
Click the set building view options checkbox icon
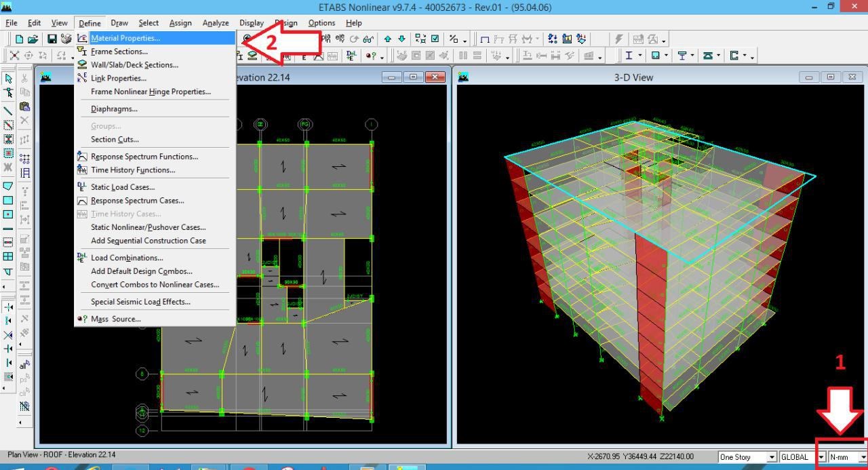pyautogui.click(x=435, y=39)
